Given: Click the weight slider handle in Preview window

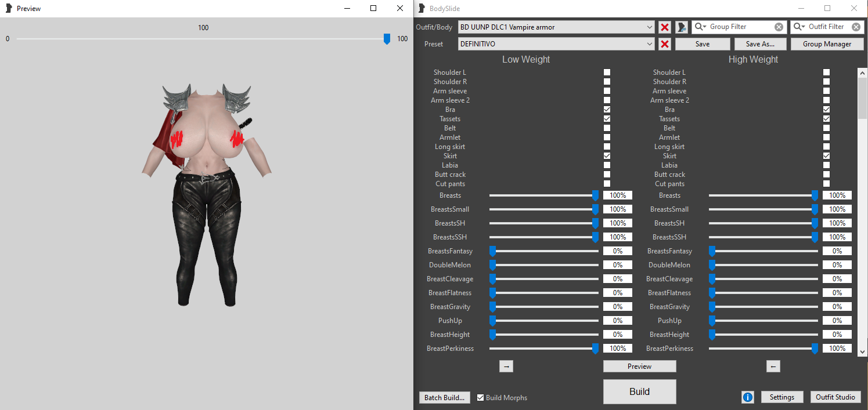Looking at the screenshot, I should tap(387, 39).
